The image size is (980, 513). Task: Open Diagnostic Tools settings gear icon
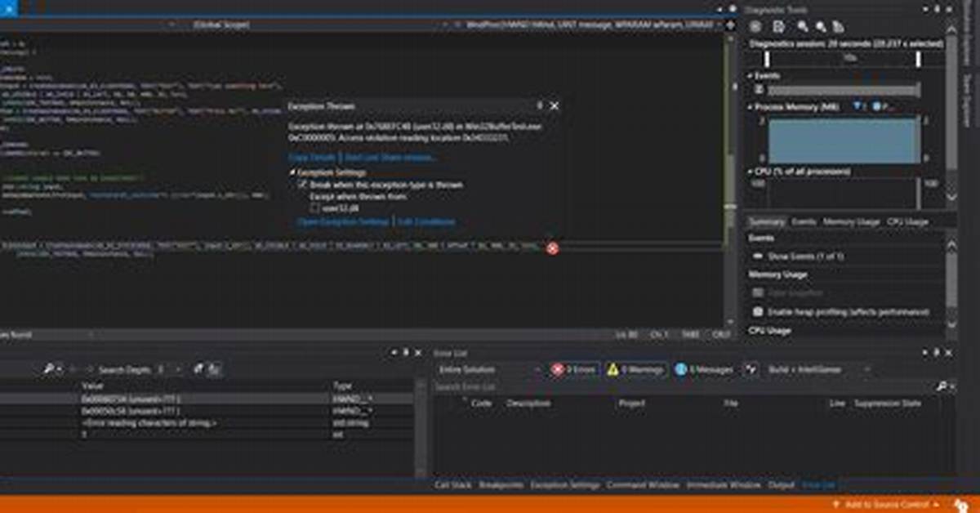(755, 26)
